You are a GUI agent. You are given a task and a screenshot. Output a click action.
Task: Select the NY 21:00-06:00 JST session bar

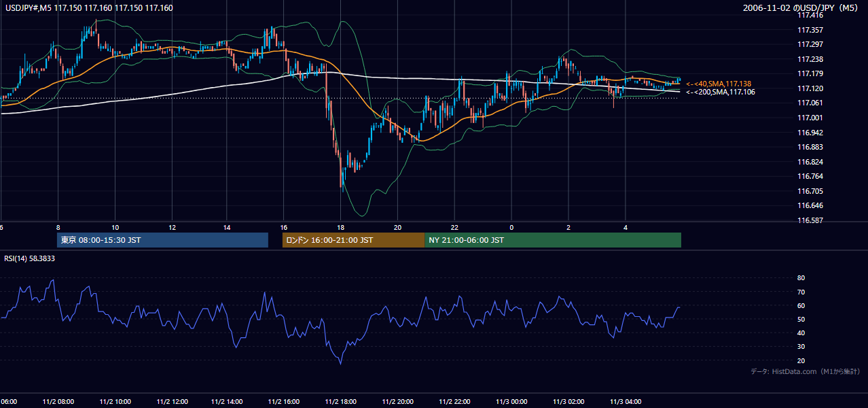tap(553, 240)
